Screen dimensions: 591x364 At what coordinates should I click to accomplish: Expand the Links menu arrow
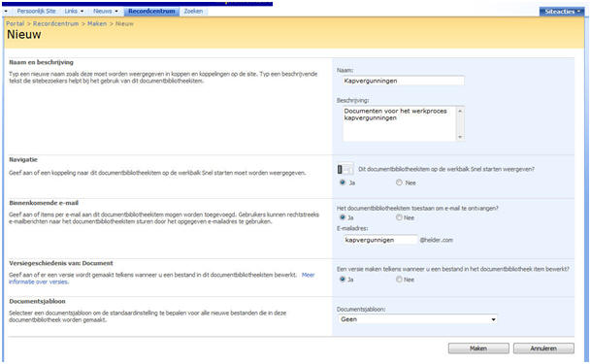pyautogui.click(x=82, y=12)
